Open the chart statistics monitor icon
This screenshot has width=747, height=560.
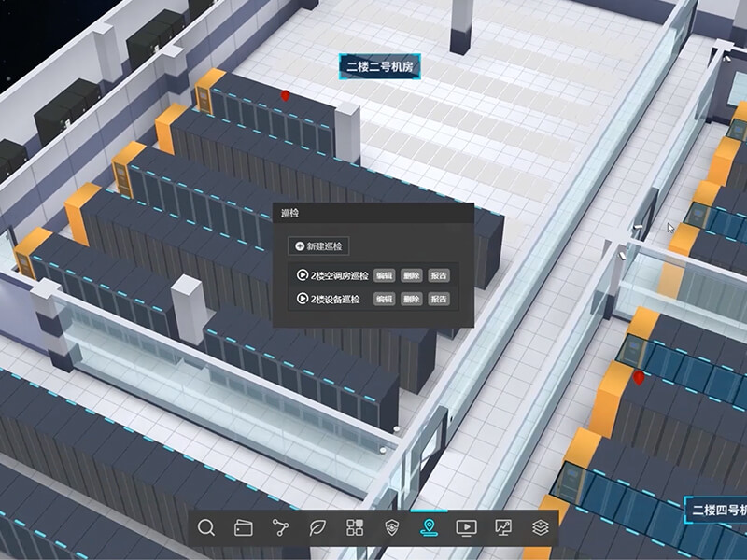click(502, 527)
